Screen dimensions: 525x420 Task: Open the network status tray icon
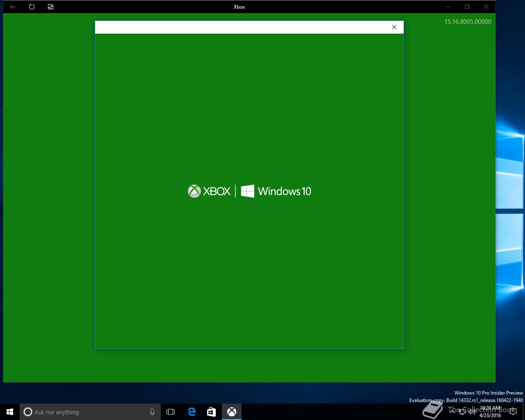tap(462, 412)
